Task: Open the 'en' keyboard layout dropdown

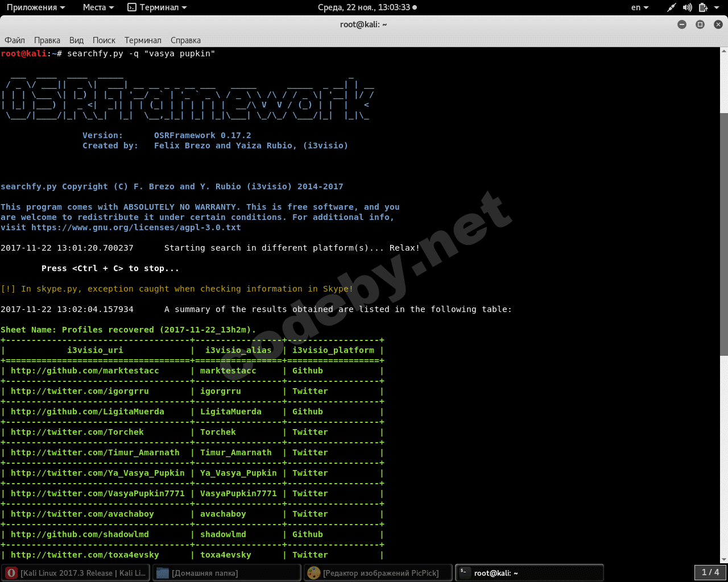Action: click(x=640, y=7)
